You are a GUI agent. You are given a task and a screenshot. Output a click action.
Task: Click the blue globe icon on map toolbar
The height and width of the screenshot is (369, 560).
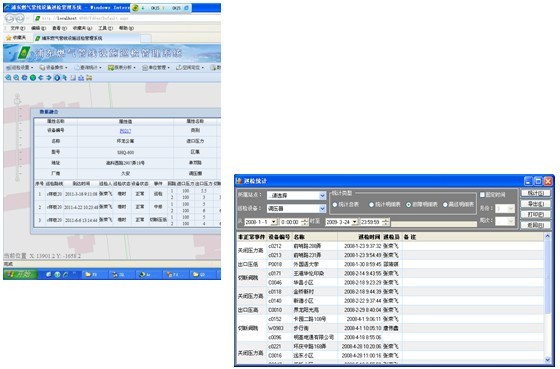click(24, 78)
